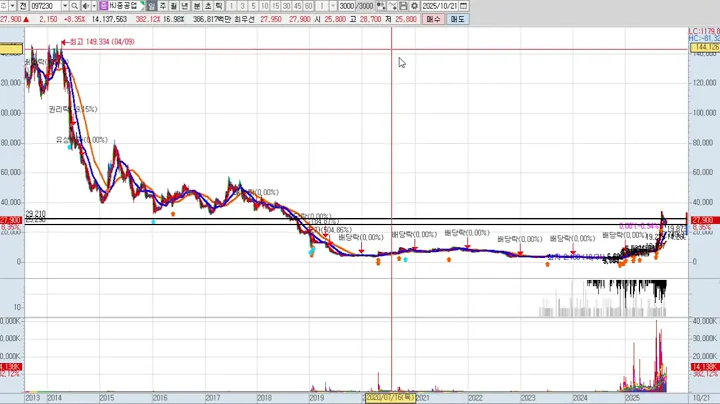Open the custom interval dropdown arrow
This screenshot has height=404, width=720.
333,6
